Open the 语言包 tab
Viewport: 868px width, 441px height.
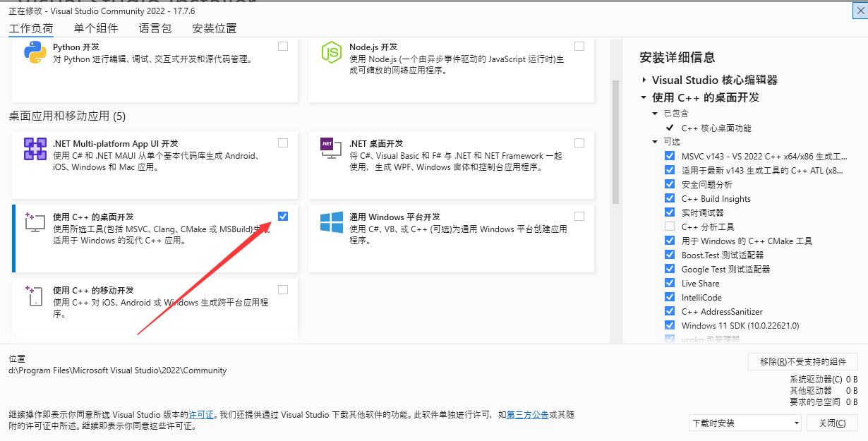155,29
